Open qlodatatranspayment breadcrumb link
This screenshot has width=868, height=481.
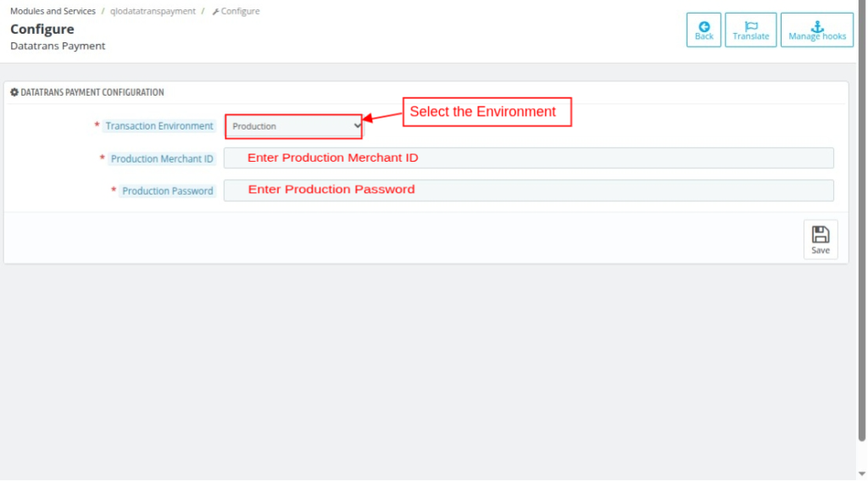click(153, 11)
